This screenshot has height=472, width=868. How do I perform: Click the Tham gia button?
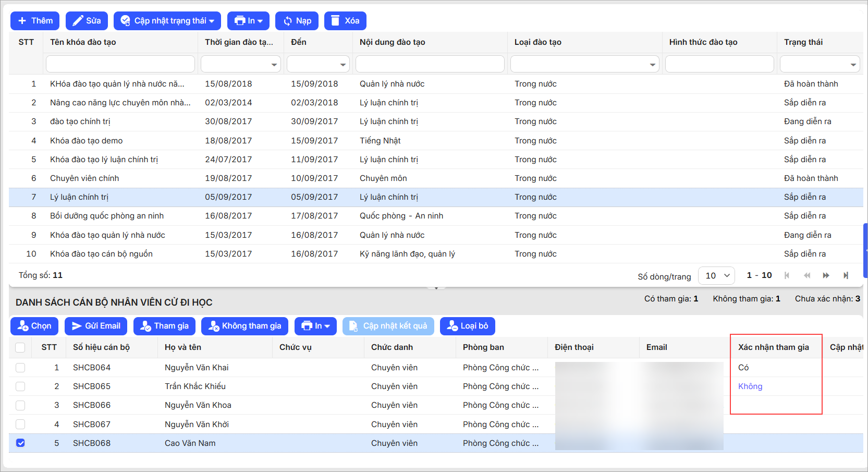(x=164, y=326)
